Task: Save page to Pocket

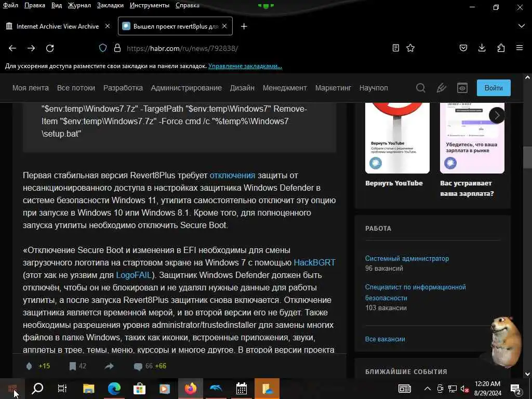Action: click(x=463, y=48)
